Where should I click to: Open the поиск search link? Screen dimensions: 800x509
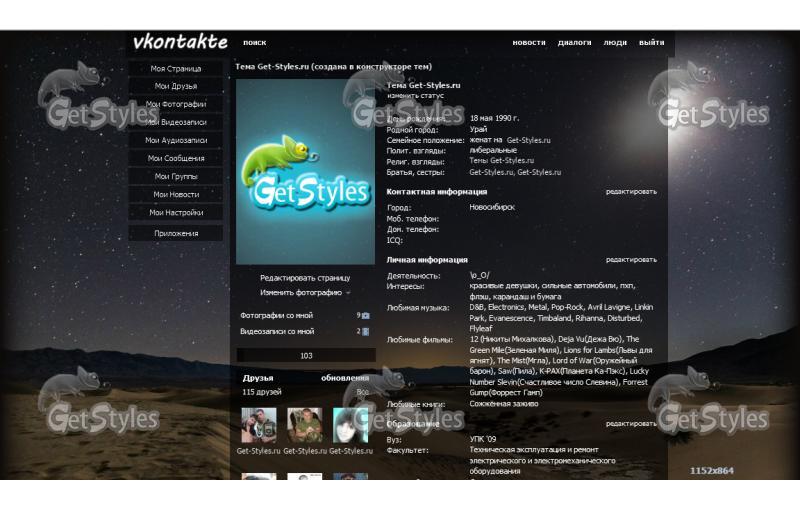point(255,43)
